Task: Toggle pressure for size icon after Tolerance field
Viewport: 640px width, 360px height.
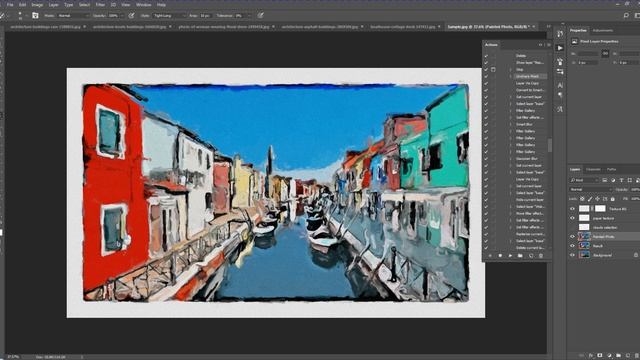Action: [260, 16]
